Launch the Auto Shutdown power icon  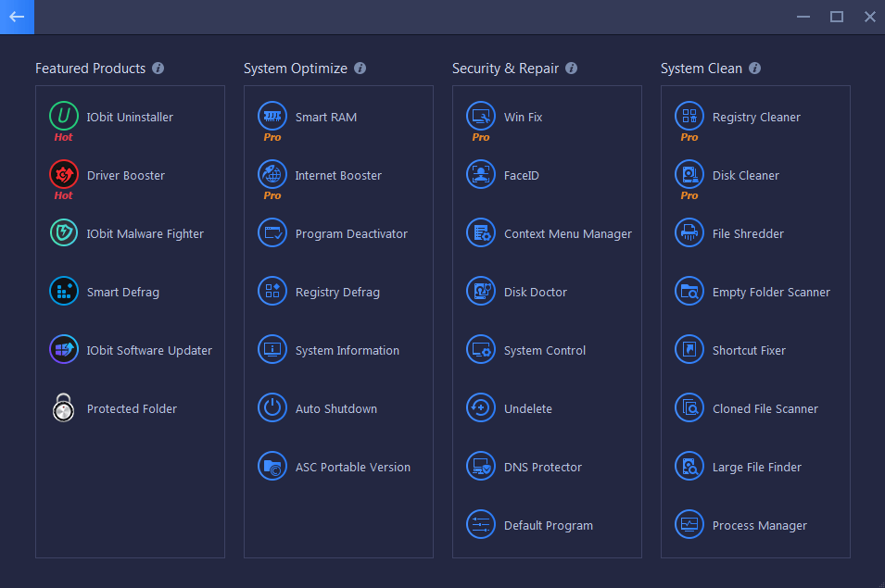[x=272, y=407]
